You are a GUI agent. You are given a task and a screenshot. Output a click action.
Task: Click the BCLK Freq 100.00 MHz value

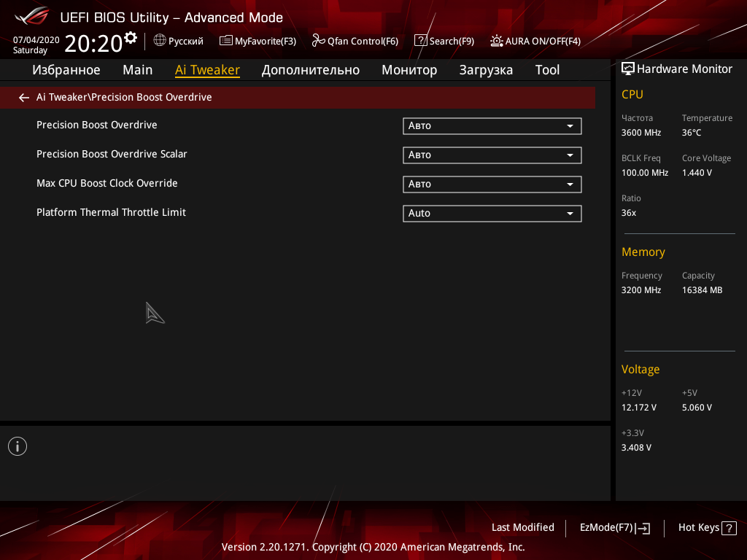(645, 172)
